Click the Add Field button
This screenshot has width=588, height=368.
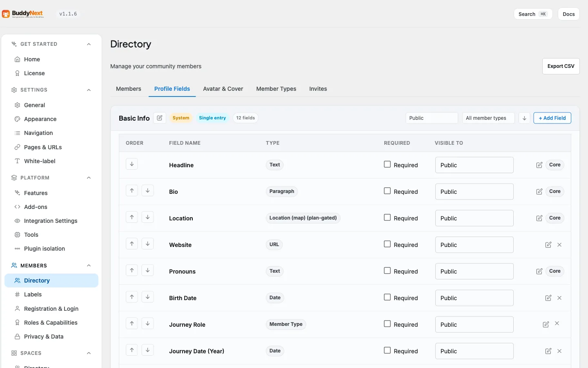(552, 118)
